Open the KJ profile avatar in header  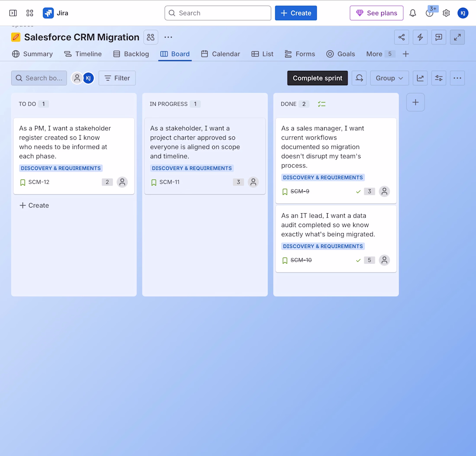click(x=463, y=13)
